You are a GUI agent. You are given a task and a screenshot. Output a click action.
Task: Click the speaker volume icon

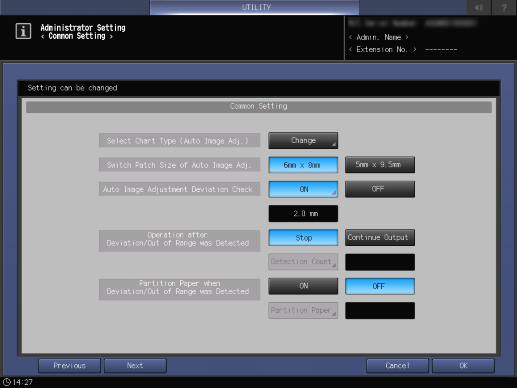(479, 7)
